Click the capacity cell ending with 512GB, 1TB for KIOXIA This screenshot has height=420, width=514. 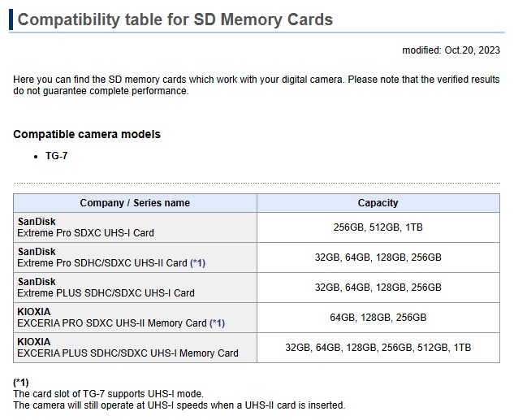click(x=378, y=348)
